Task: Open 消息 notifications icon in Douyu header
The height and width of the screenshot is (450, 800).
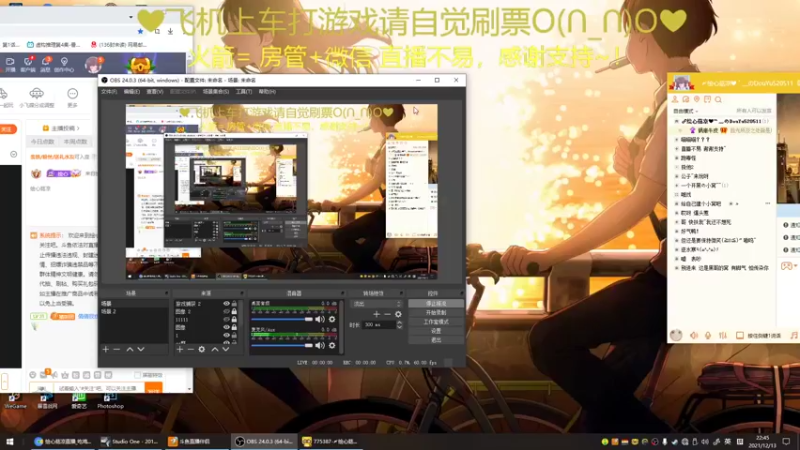Action: (x=45, y=61)
